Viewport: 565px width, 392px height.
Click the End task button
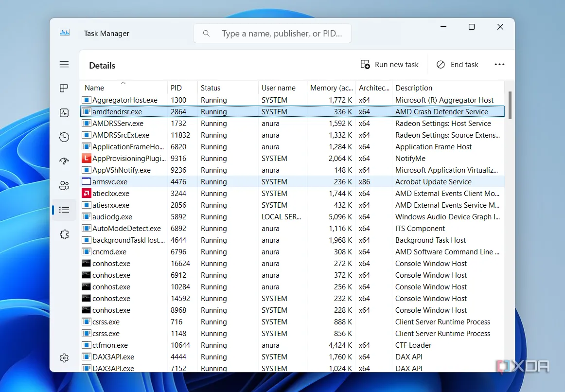(458, 65)
